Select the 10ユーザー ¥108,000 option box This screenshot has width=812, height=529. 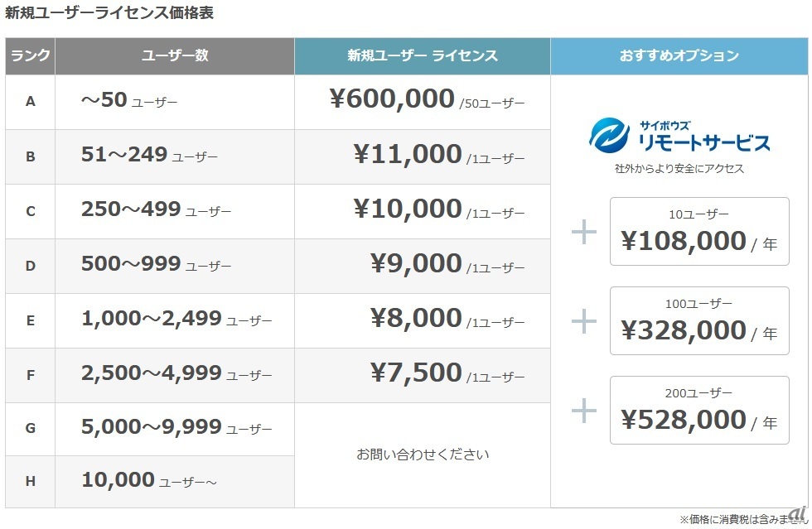(x=699, y=231)
